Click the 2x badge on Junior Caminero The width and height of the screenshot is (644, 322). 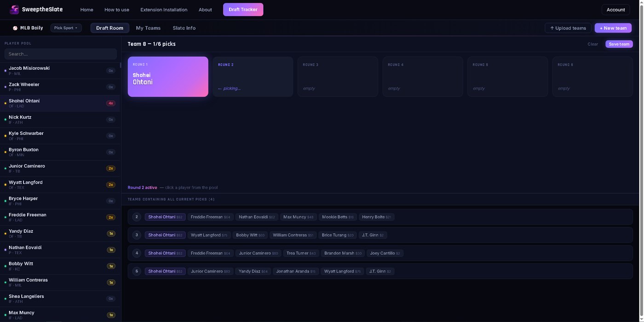[110, 168]
